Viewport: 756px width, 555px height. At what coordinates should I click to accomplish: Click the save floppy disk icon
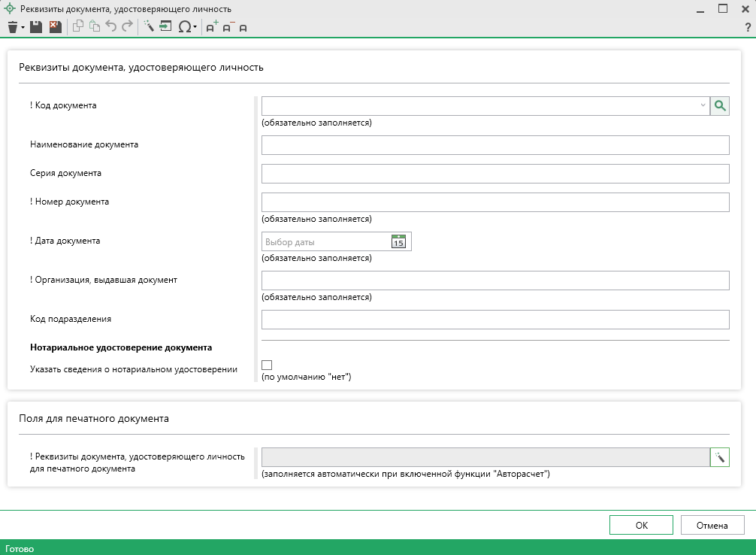click(36, 27)
